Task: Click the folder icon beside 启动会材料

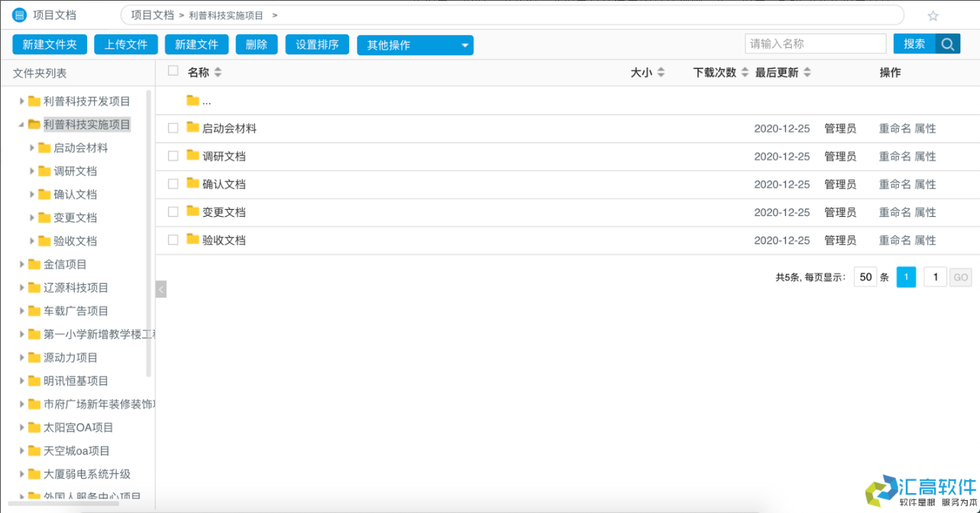Action: (x=193, y=127)
